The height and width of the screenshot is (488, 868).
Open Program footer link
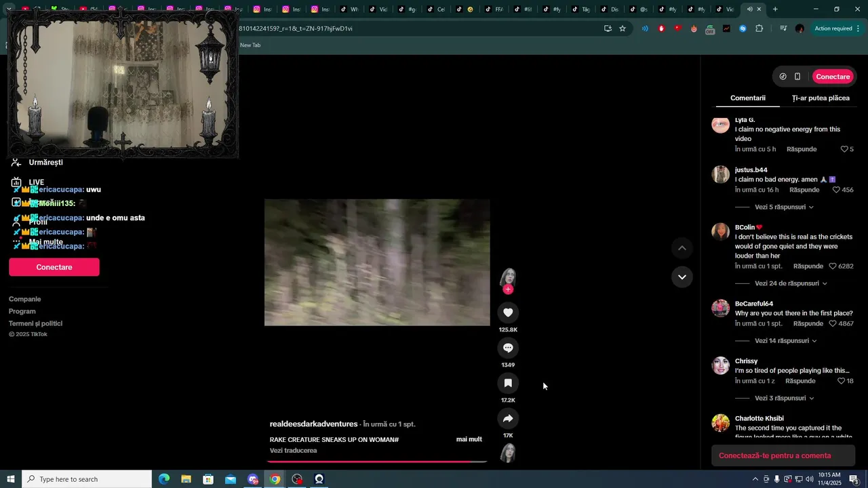(x=22, y=311)
